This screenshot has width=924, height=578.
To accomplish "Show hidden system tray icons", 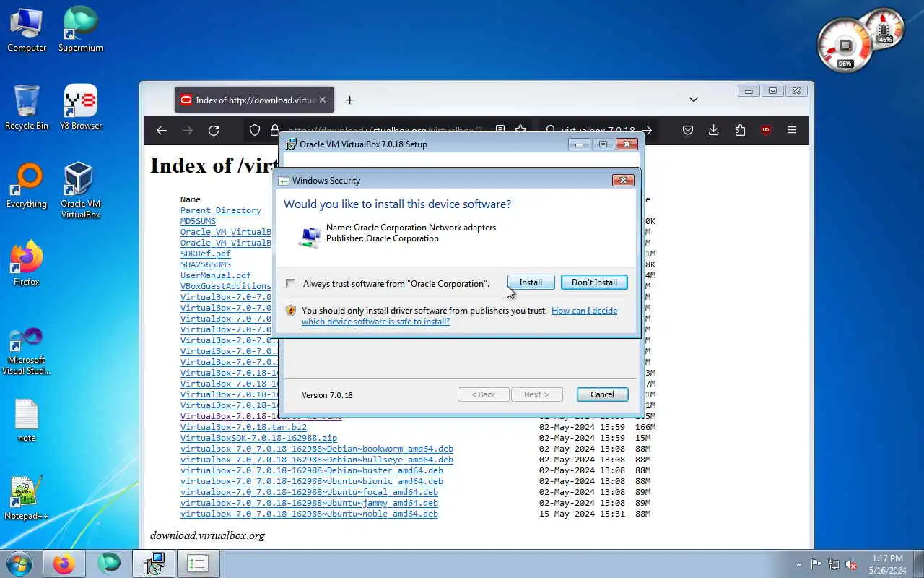I will tap(798, 564).
